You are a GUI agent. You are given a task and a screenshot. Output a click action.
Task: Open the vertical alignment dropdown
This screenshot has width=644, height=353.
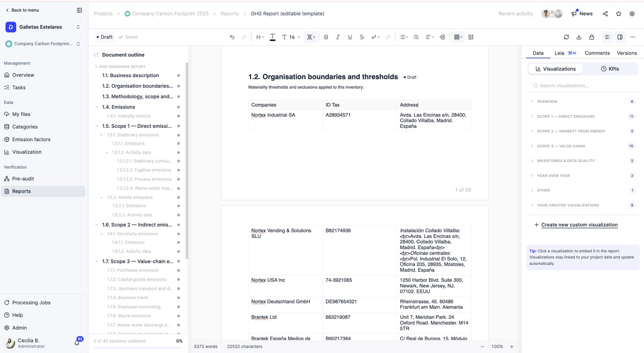point(311,37)
